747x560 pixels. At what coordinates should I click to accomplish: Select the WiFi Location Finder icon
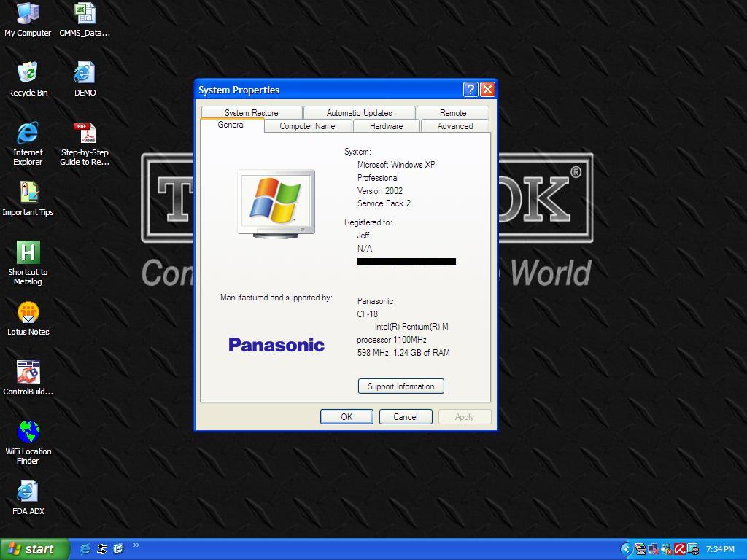28,443
